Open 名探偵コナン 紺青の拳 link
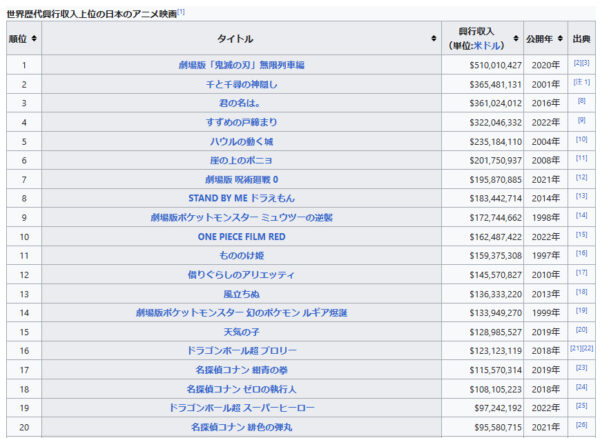Viewport: 600px width, 438px height. point(241,370)
